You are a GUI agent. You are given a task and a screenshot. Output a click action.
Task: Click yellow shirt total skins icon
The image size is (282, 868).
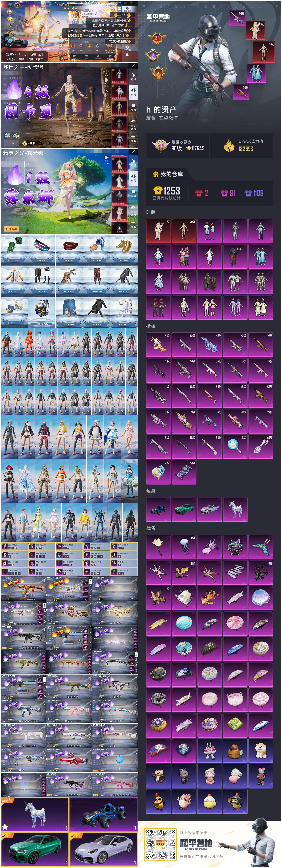pos(158,191)
